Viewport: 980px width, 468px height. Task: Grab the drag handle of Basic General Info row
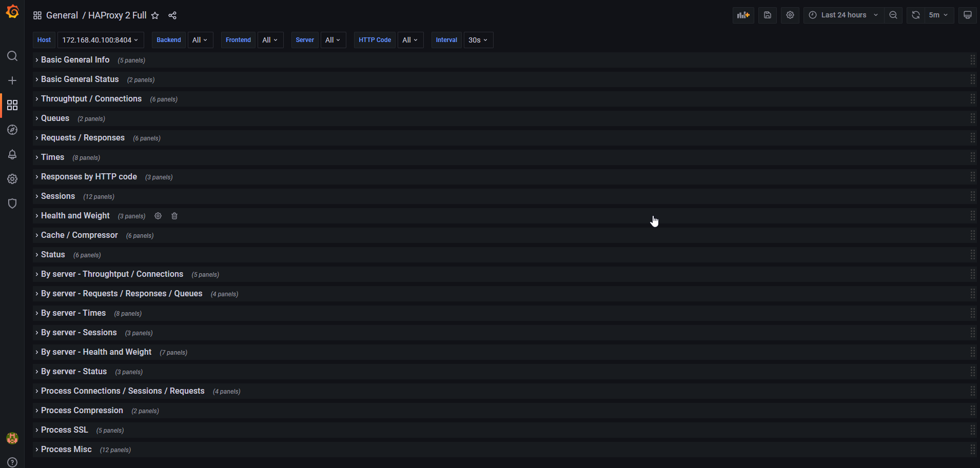click(972, 60)
